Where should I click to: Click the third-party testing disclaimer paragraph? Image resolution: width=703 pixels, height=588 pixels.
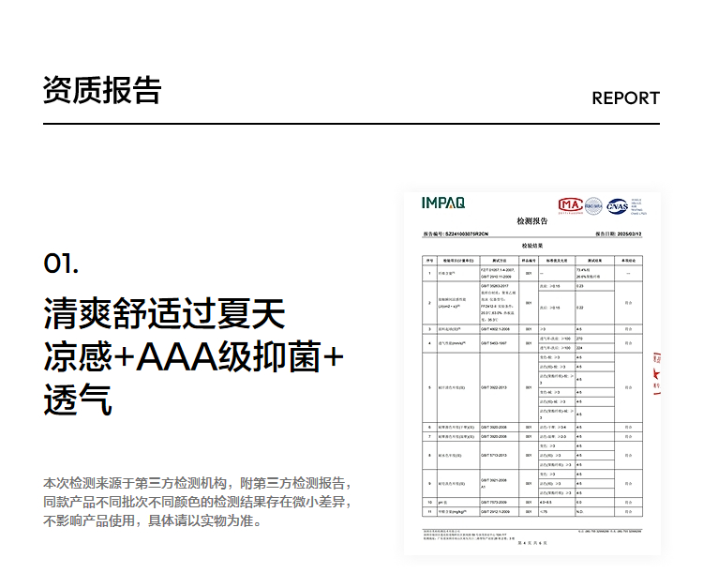(x=197, y=502)
